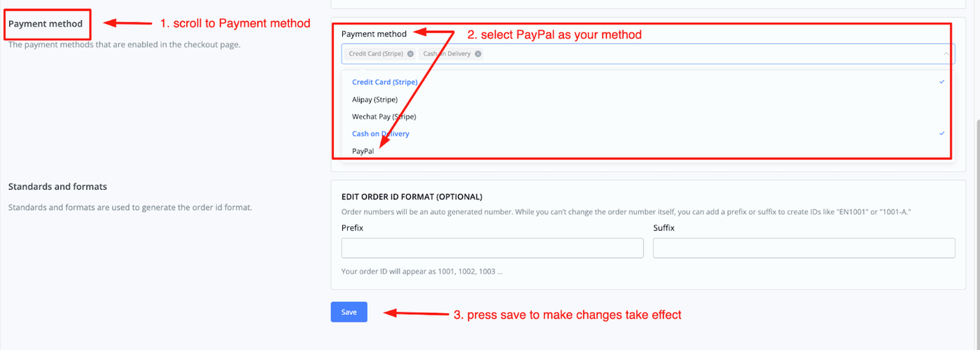Image resolution: width=980 pixels, height=350 pixels.
Task: Click the Prefix field label
Action: (x=352, y=227)
